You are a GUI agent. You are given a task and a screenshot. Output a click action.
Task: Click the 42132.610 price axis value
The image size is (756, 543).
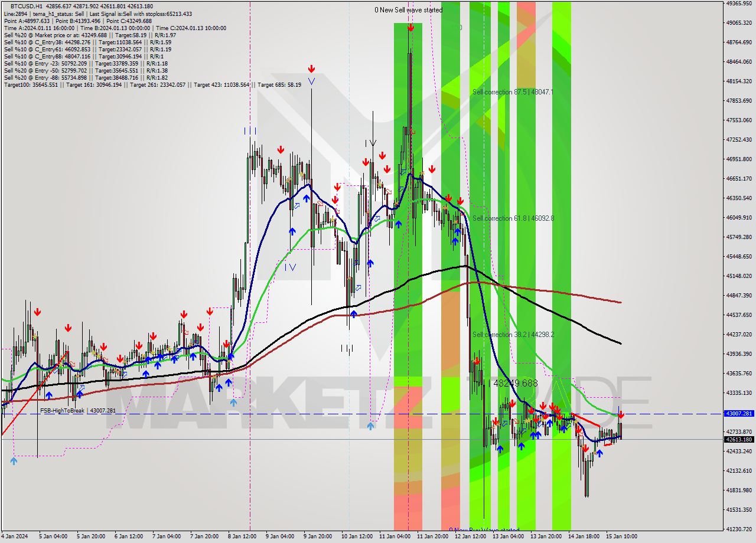pos(739,471)
